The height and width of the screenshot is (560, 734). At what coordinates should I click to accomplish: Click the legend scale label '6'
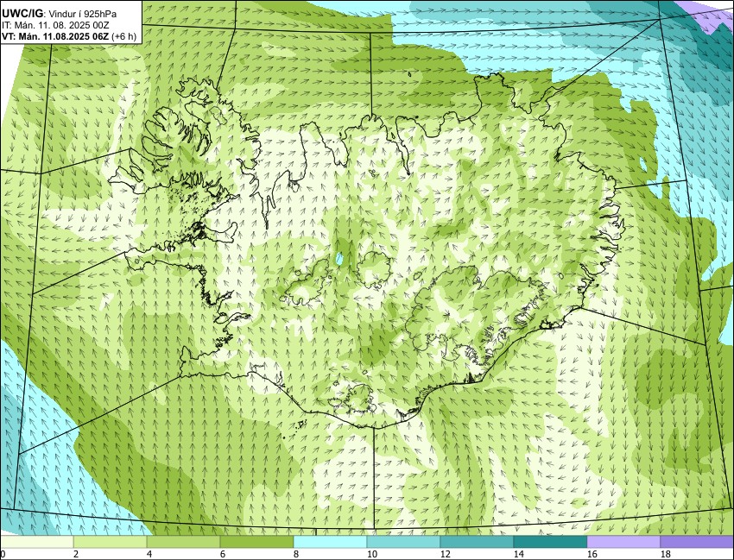[222, 554]
